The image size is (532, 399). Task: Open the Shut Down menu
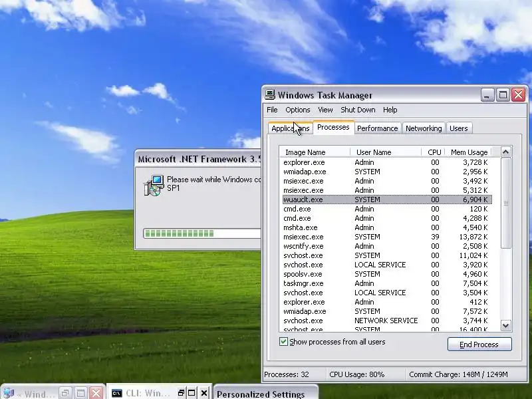coord(358,110)
